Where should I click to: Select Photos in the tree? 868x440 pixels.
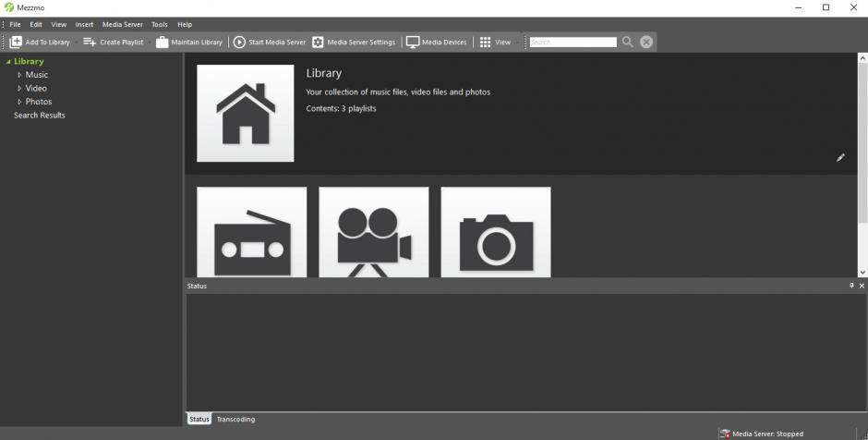[x=39, y=102]
